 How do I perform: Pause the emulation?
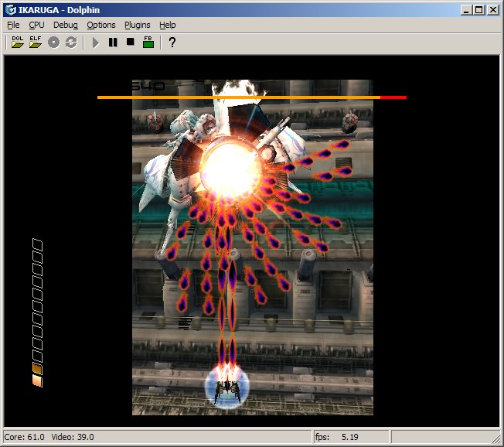113,42
